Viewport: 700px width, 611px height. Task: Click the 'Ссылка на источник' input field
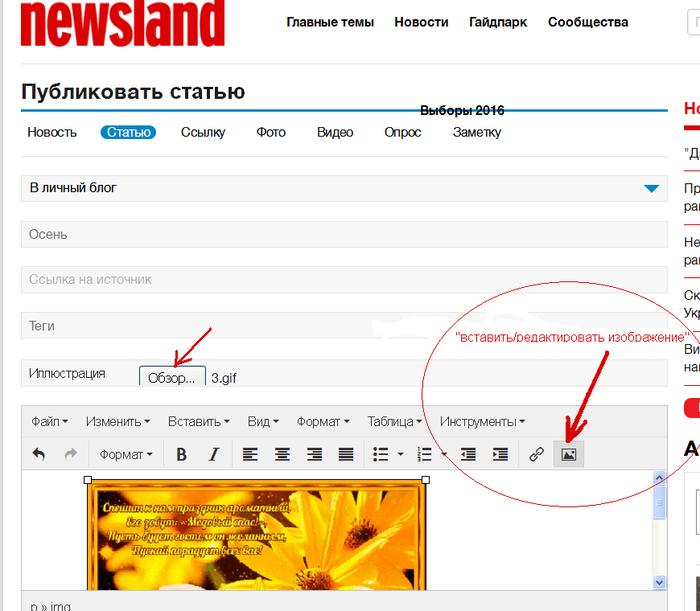343,280
